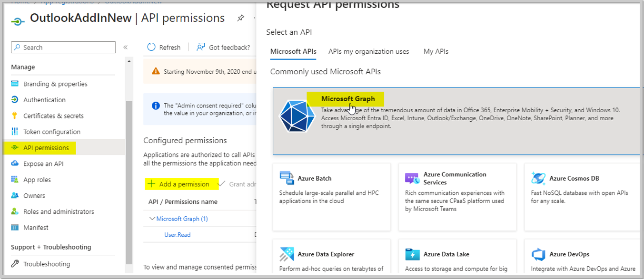Click the Roles and administrators icon
Viewport: 644px width, 279px height.
[x=15, y=212]
